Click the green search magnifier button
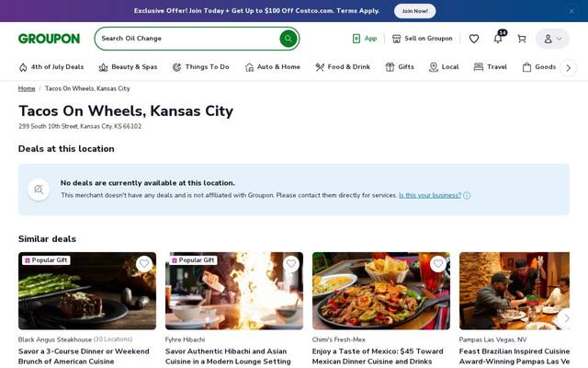The height and width of the screenshot is (368, 588). click(288, 39)
